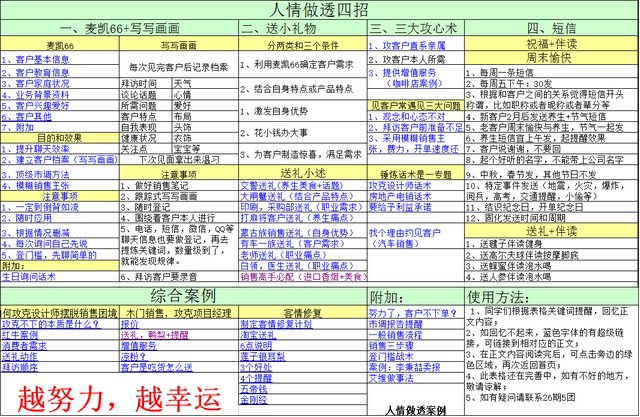Select the 人情做透四招 title cell

pyautogui.click(x=319, y=10)
